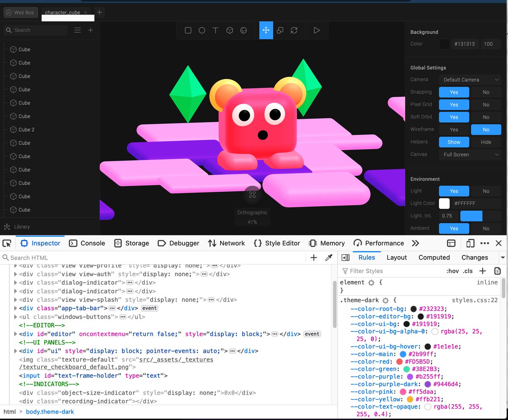Select the Text tool
This screenshot has height=420, width=508.
click(x=215, y=30)
